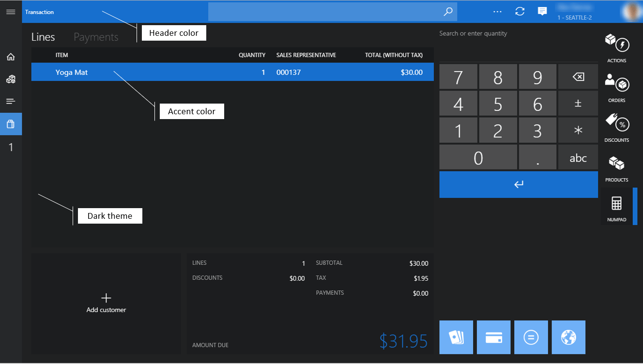Sync data using the refresh icon

pyautogui.click(x=520, y=11)
